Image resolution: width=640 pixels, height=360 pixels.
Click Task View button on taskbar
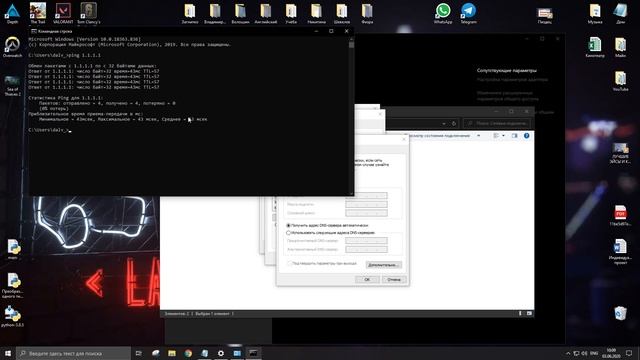(x=138, y=353)
